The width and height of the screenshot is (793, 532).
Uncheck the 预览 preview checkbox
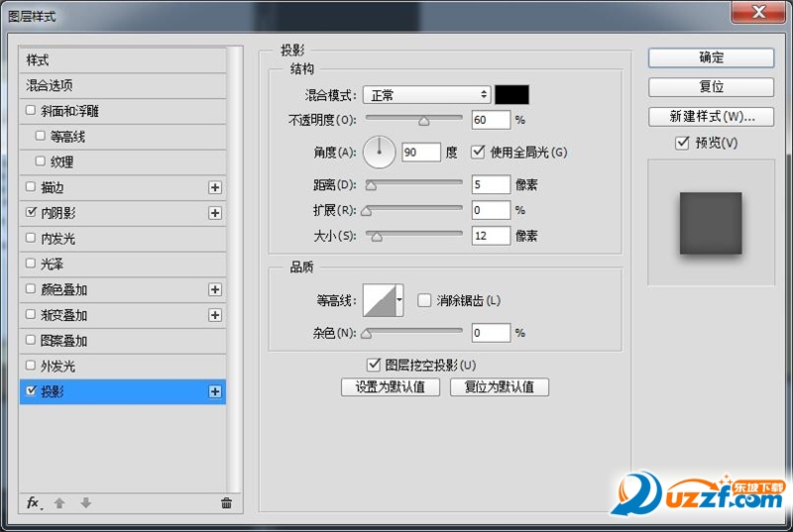coord(681,143)
